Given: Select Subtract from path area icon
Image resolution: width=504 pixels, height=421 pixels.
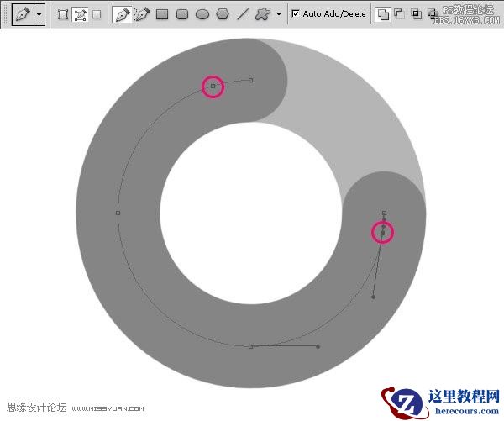Looking at the screenshot, I should tap(399, 13).
